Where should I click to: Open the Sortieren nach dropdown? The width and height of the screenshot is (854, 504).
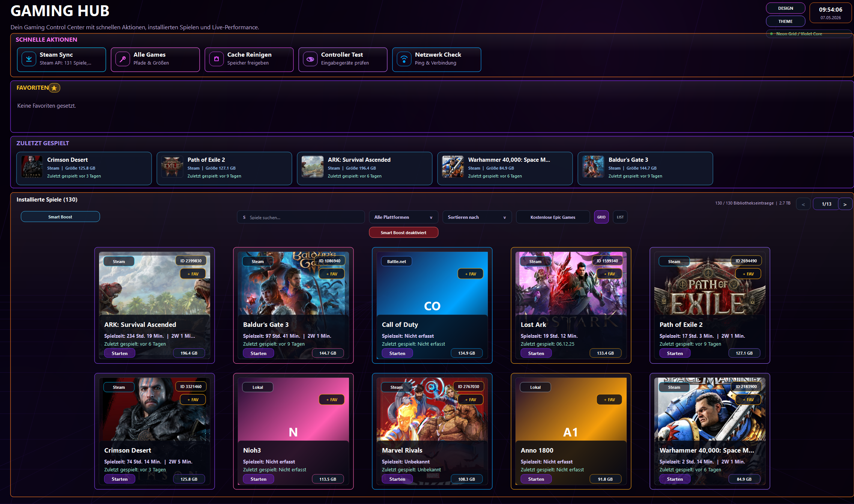(477, 217)
